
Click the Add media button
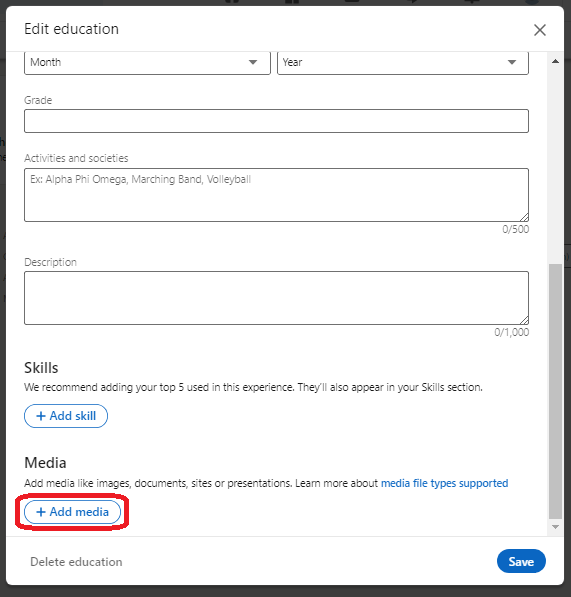72,512
